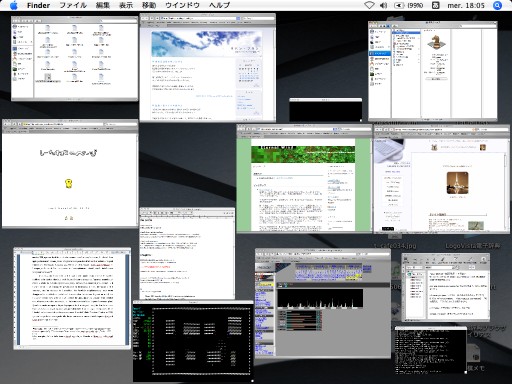Click the battery status icon

pos(399,5)
